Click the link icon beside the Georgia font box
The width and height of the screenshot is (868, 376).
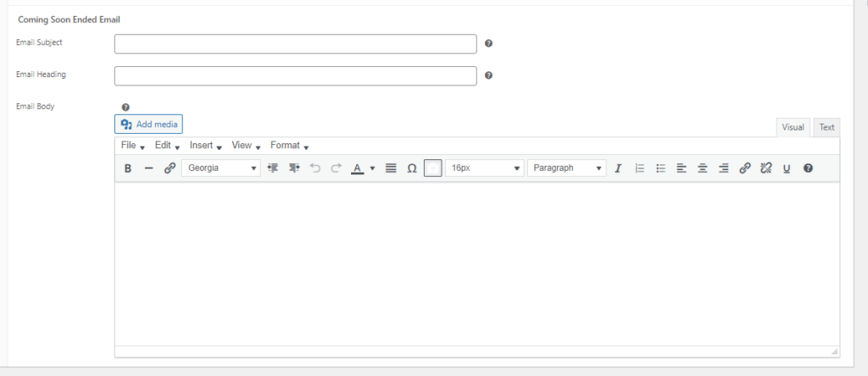pos(170,168)
